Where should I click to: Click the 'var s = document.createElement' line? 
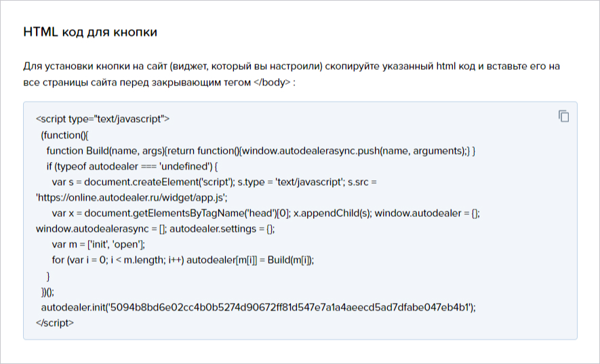point(214,182)
